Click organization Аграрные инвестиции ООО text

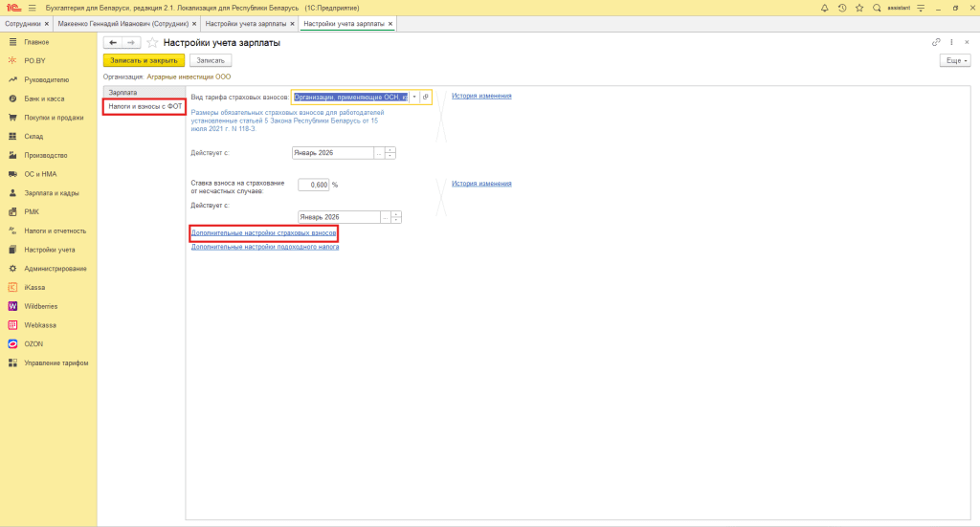click(x=189, y=77)
